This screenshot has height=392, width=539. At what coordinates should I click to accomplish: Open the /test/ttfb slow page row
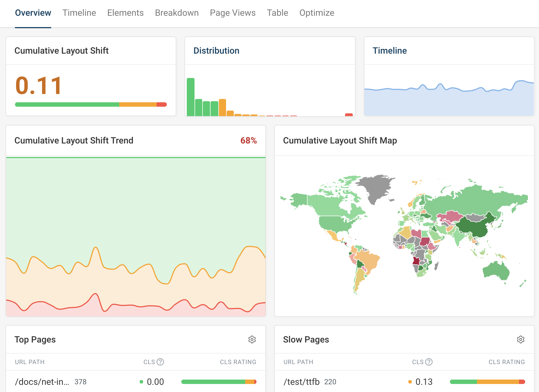pos(301,382)
